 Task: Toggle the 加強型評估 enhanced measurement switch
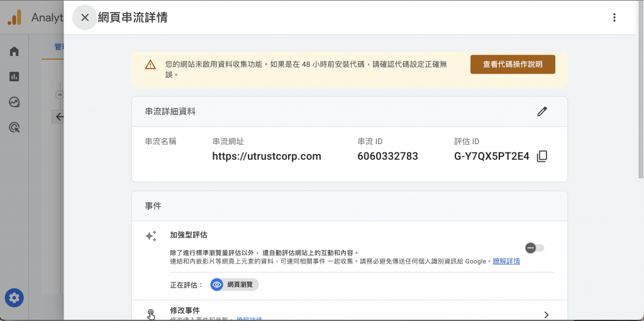pos(535,248)
